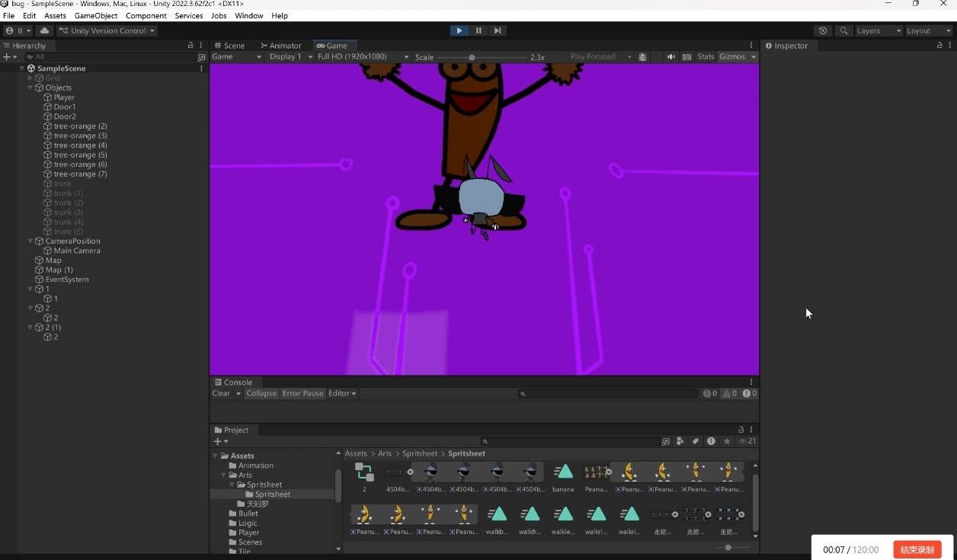Click the frame debugger bug icon
Viewport: 957px width, 560px height.
(x=642, y=57)
